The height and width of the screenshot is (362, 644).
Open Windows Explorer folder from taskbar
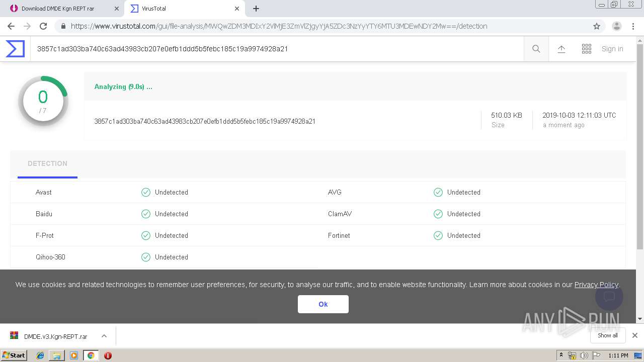point(57,355)
